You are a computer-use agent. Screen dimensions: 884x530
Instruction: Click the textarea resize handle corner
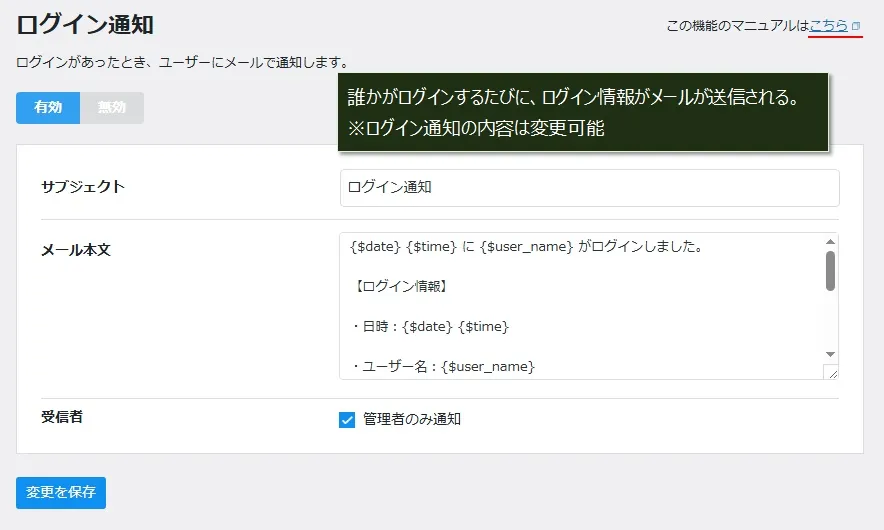pyautogui.click(x=830, y=372)
